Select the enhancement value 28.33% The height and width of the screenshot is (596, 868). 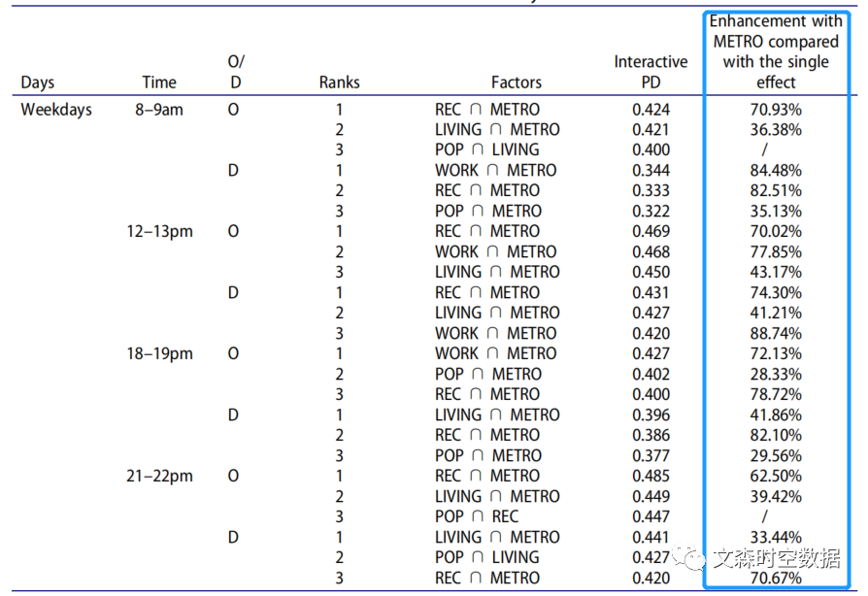point(776,374)
